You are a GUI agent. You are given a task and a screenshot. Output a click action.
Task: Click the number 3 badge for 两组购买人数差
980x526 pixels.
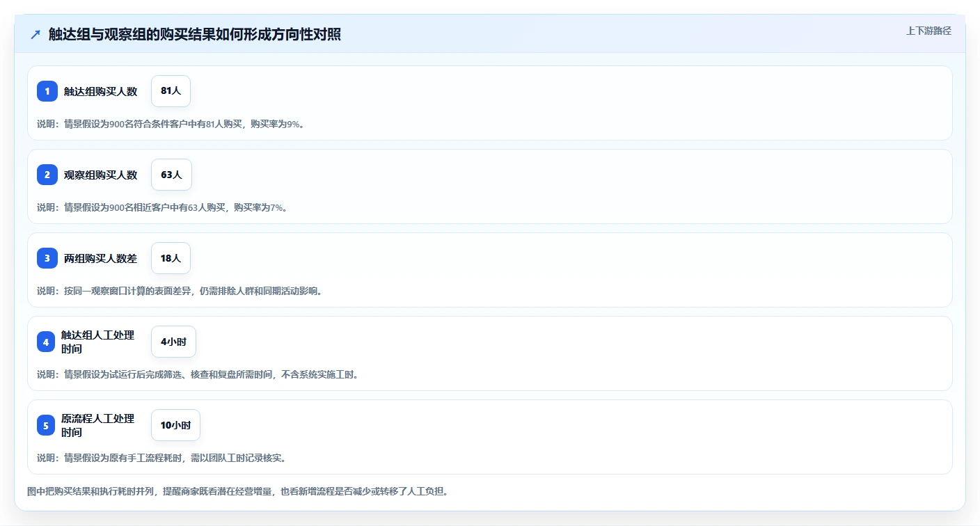click(47, 258)
